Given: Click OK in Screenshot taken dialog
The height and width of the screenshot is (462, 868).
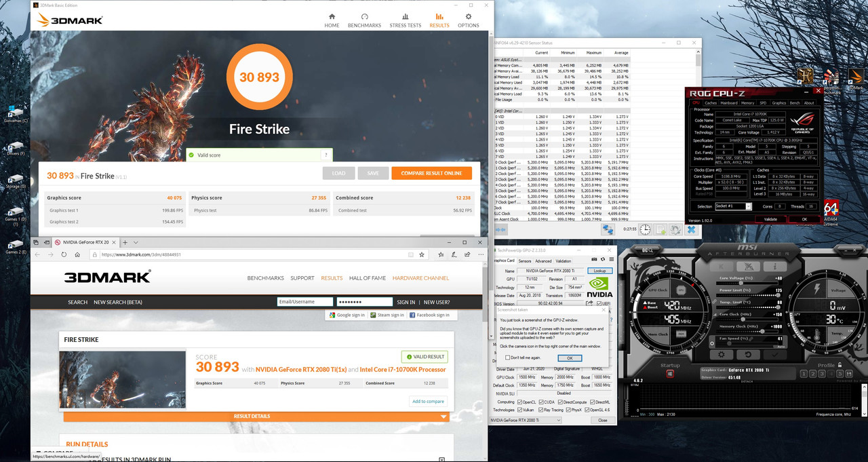Looking at the screenshot, I should click(570, 358).
